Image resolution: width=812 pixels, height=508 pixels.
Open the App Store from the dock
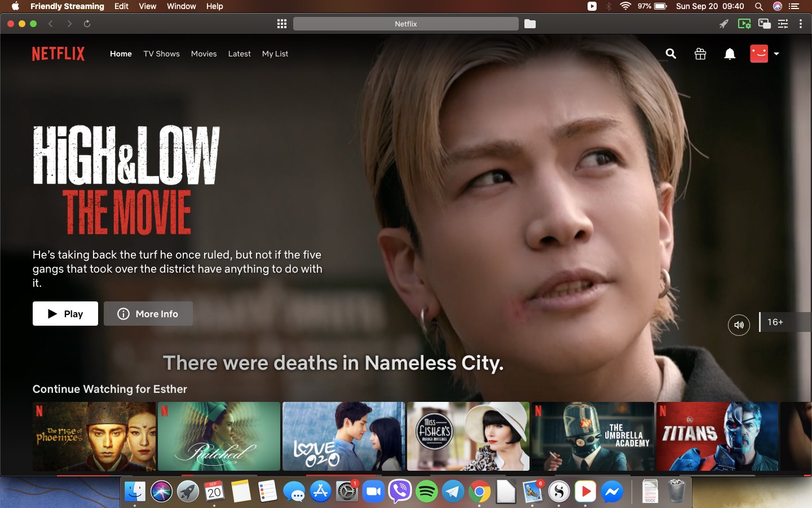(x=320, y=492)
